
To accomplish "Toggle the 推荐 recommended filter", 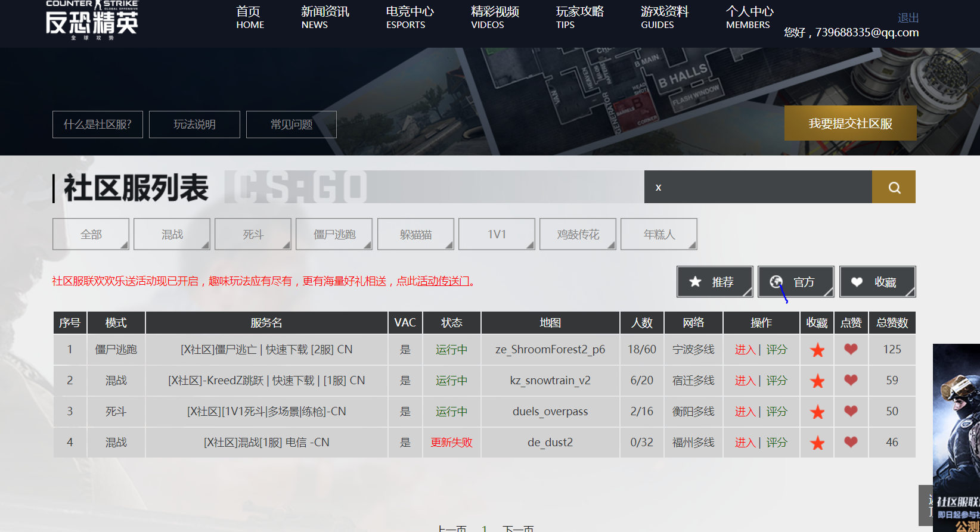I will pos(715,282).
